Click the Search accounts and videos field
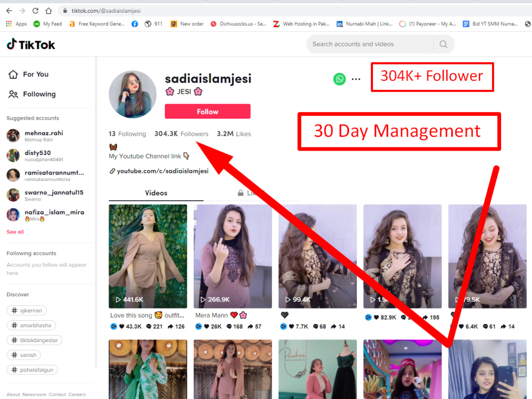Image resolution: width=532 pixels, height=399 pixels. (370, 44)
